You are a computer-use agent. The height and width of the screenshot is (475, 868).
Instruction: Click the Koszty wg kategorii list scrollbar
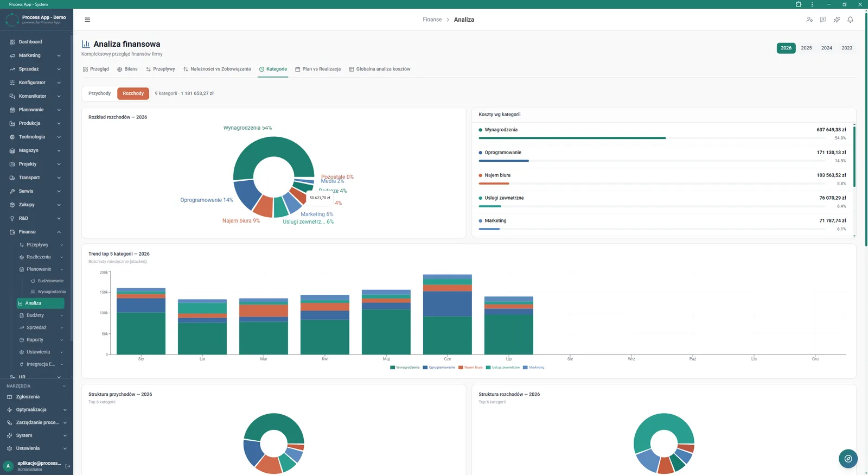[x=854, y=156]
